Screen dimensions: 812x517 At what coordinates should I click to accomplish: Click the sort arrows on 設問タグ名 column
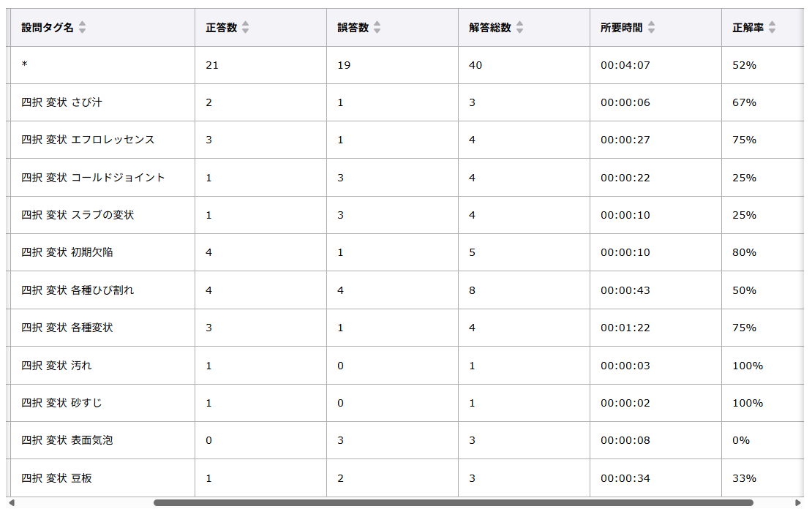tap(83, 27)
